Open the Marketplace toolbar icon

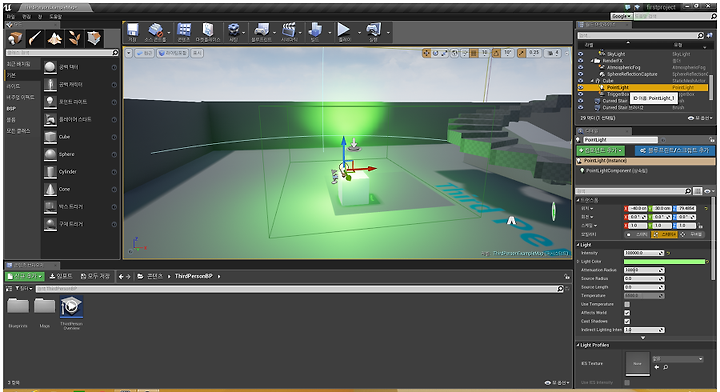[208, 30]
